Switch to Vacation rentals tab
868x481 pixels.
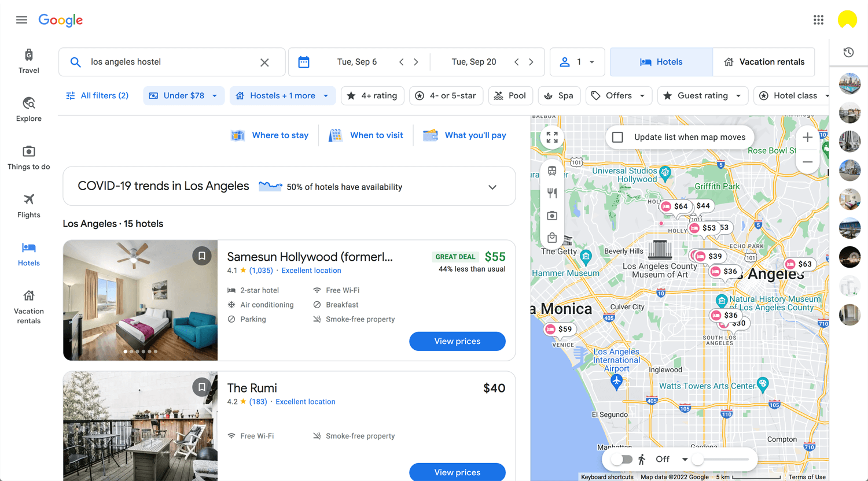pos(764,62)
